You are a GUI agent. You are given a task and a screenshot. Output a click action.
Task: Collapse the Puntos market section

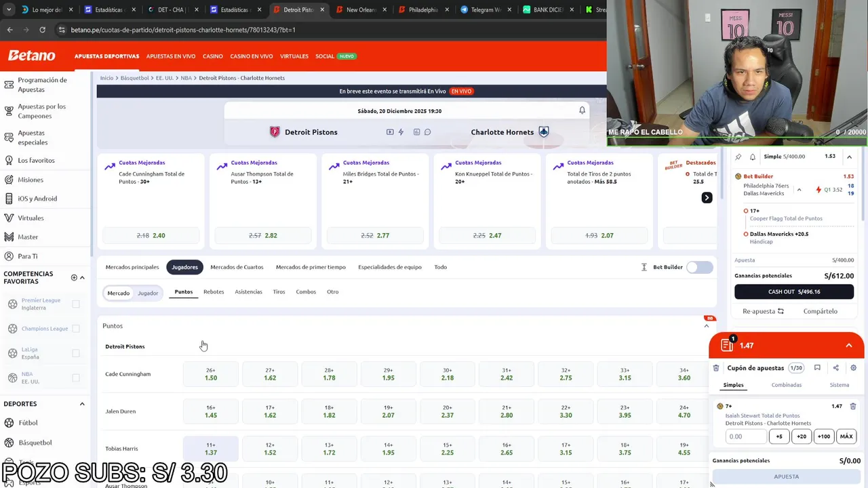[x=706, y=326]
